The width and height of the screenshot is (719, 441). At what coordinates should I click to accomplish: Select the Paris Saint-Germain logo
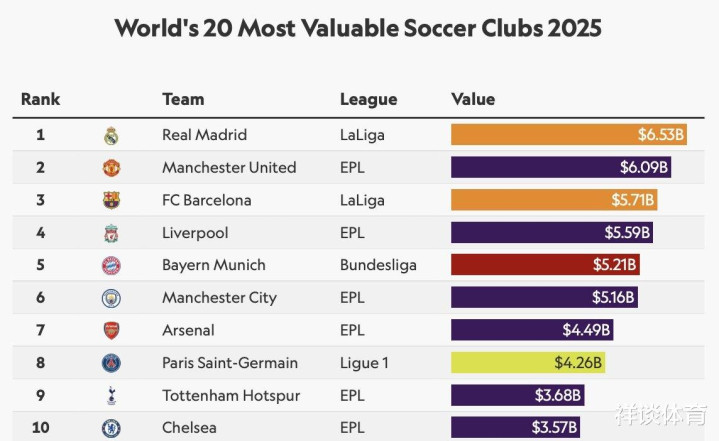[x=111, y=363]
